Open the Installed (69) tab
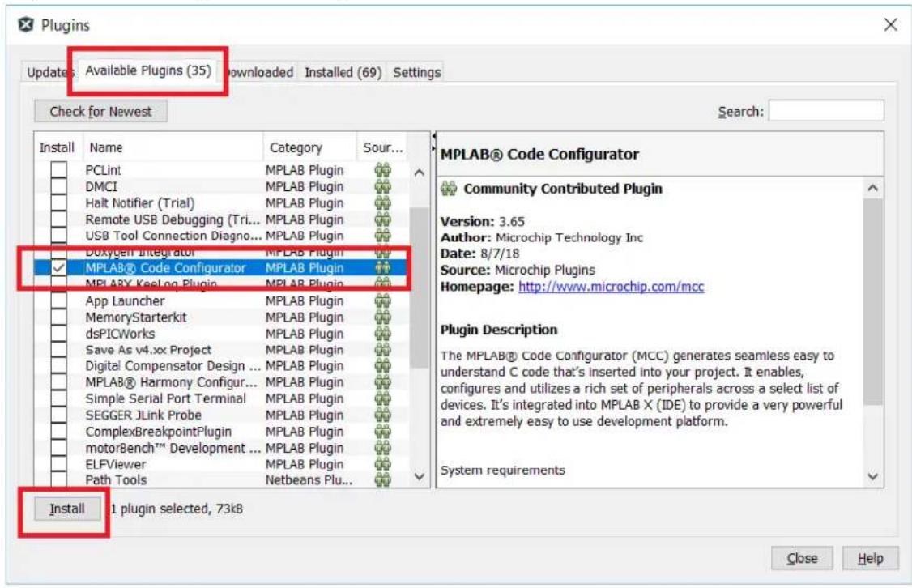The width and height of the screenshot is (912, 588). (343, 72)
